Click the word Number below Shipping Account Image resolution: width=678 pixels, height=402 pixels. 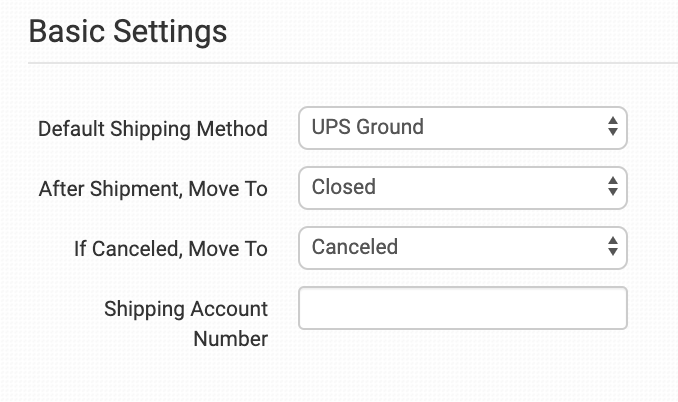[x=230, y=339]
